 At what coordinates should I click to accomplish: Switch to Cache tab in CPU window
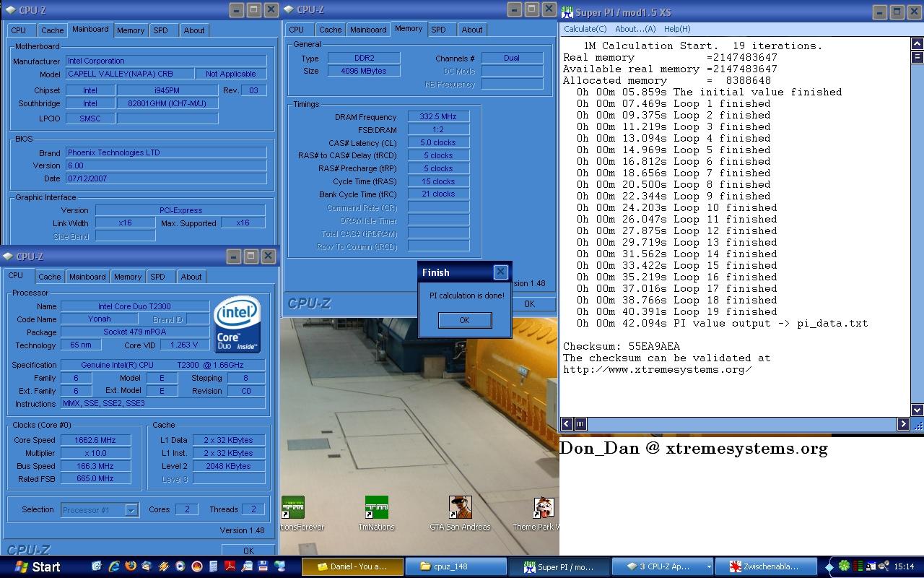(x=49, y=277)
